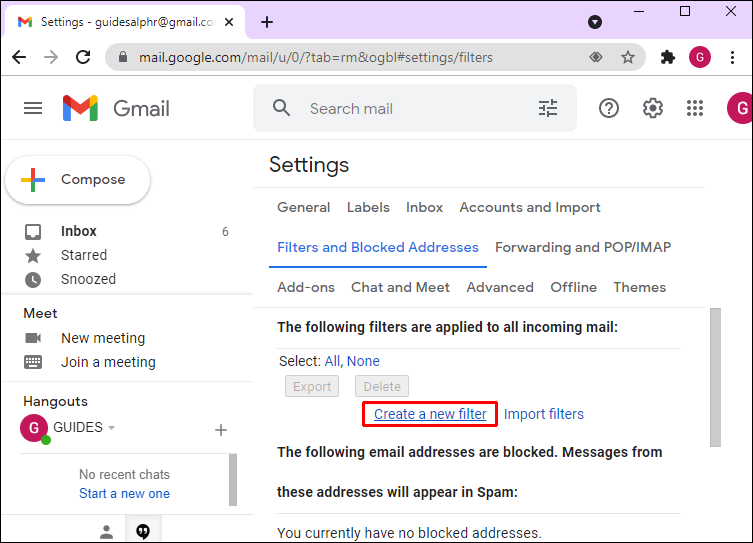Open the browser extensions puzzle icon

(668, 57)
